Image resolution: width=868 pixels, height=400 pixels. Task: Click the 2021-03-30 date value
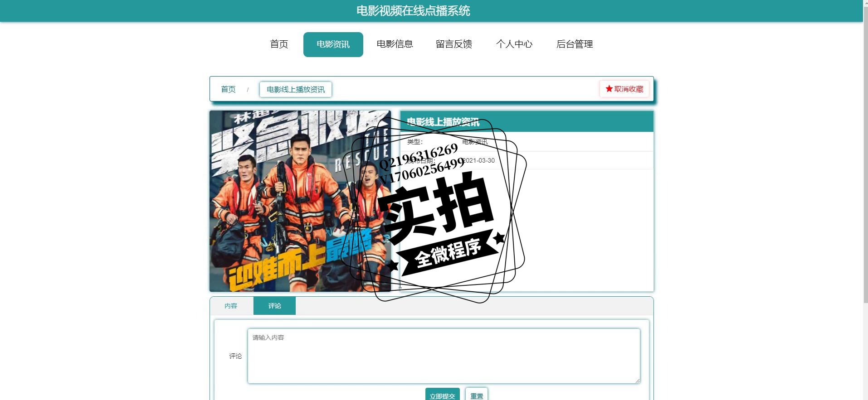(x=479, y=160)
